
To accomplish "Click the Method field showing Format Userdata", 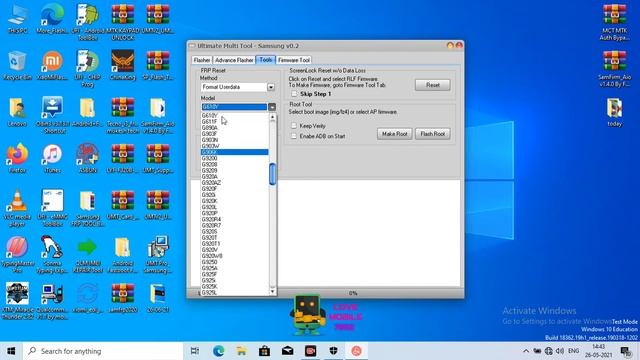I will pyautogui.click(x=234, y=87).
